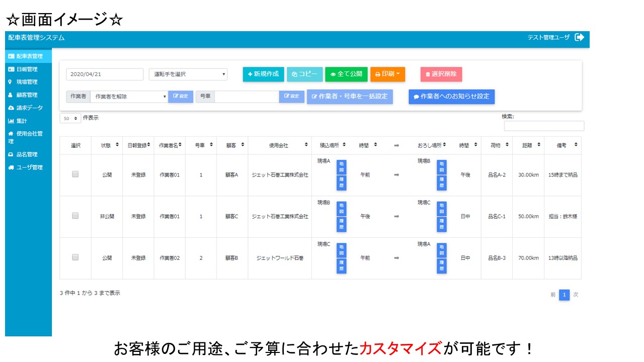644x362 pixels.
Task: Click 作業者・号車を一括設定 button
Action: point(350,97)
